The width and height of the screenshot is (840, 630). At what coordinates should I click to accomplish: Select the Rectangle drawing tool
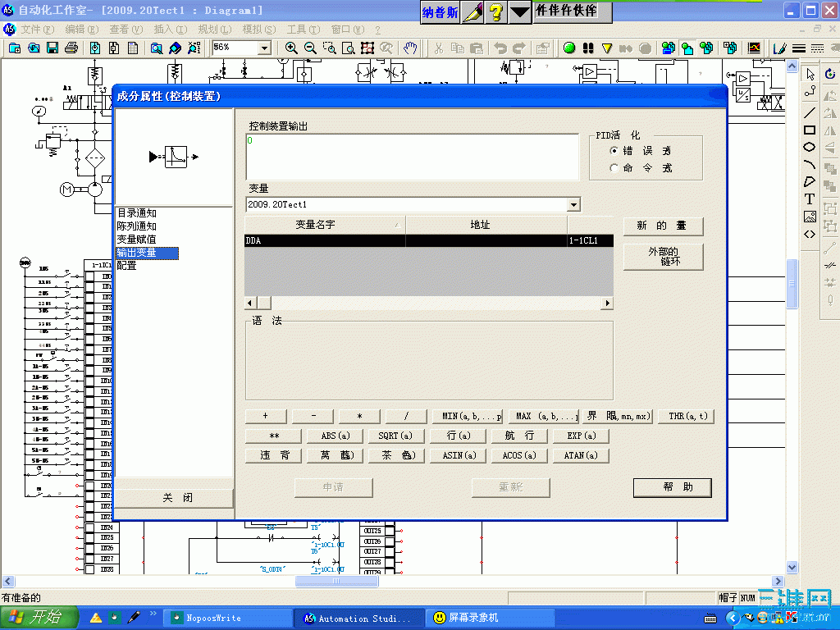coord(808,130)
